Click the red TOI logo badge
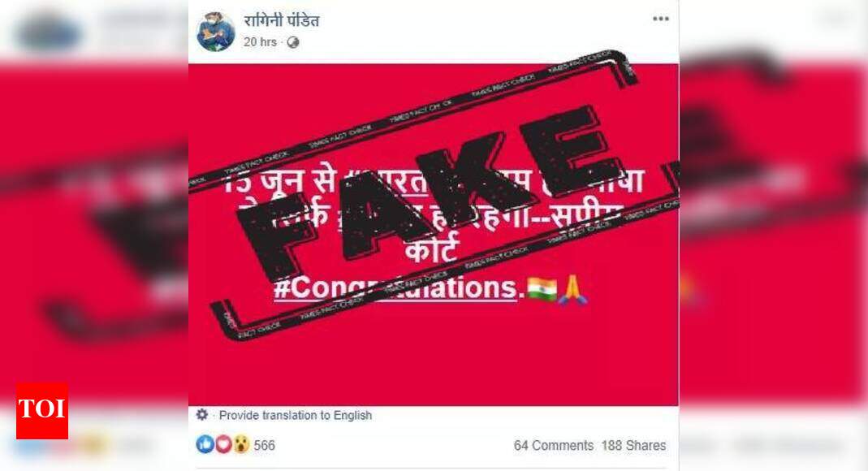The width and height of the screenshot is (868, 471). 42,410
